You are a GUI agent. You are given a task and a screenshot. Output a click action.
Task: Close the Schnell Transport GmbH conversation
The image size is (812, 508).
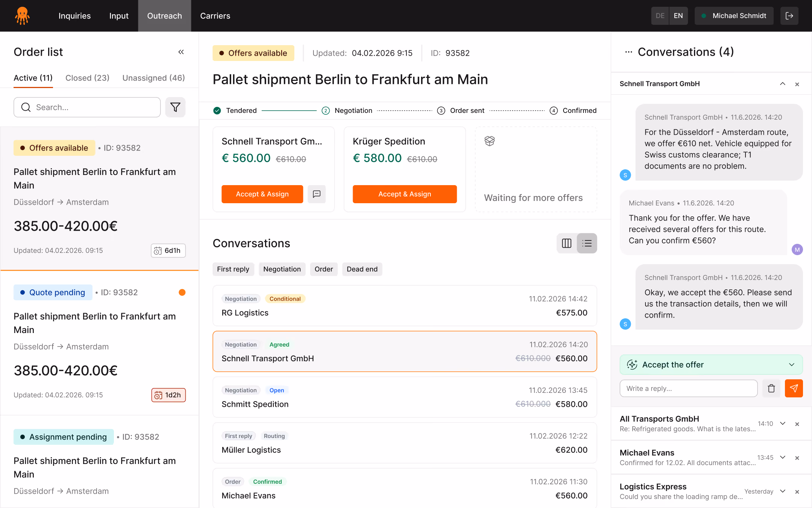click(x=797, y=84)
